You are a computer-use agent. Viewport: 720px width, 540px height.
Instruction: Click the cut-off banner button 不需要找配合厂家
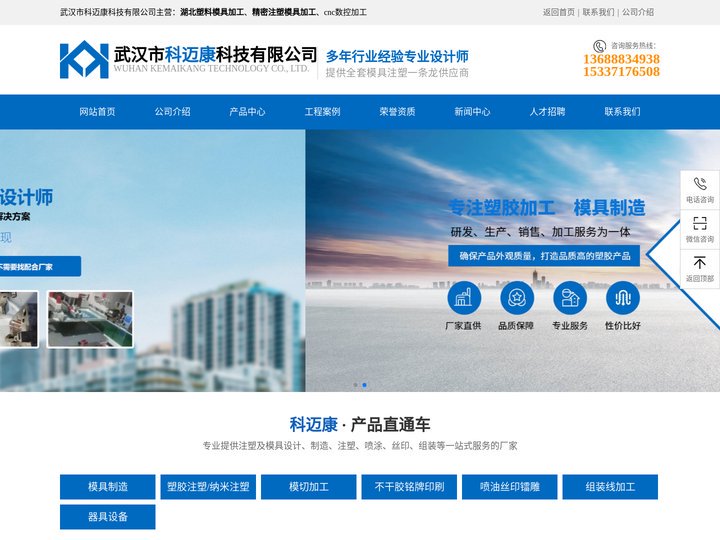coord(40,266)
